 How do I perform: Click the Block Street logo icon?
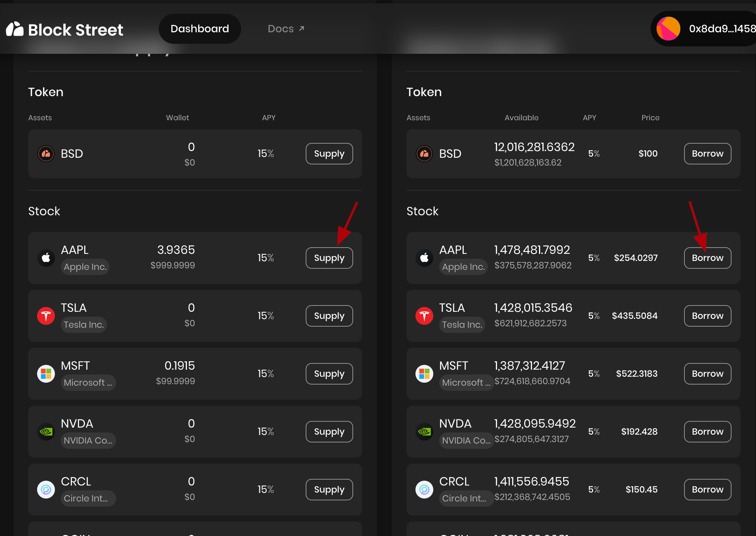point(15,29)
